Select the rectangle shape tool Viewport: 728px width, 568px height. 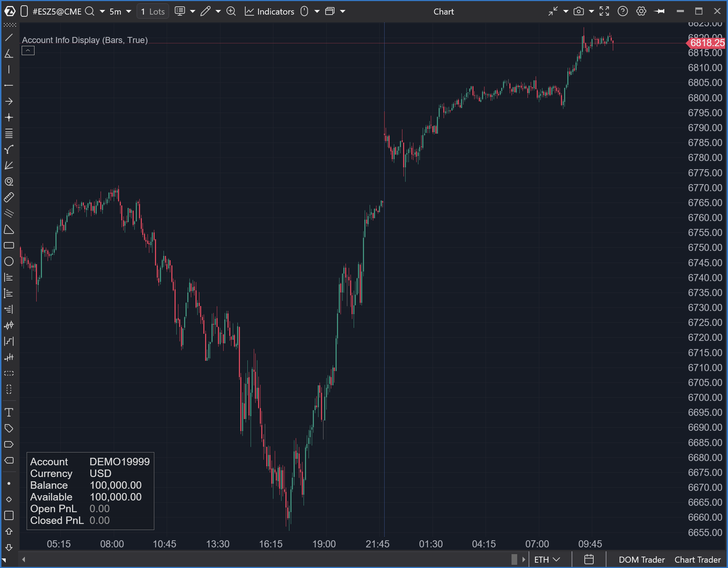(x=9, y=246)
